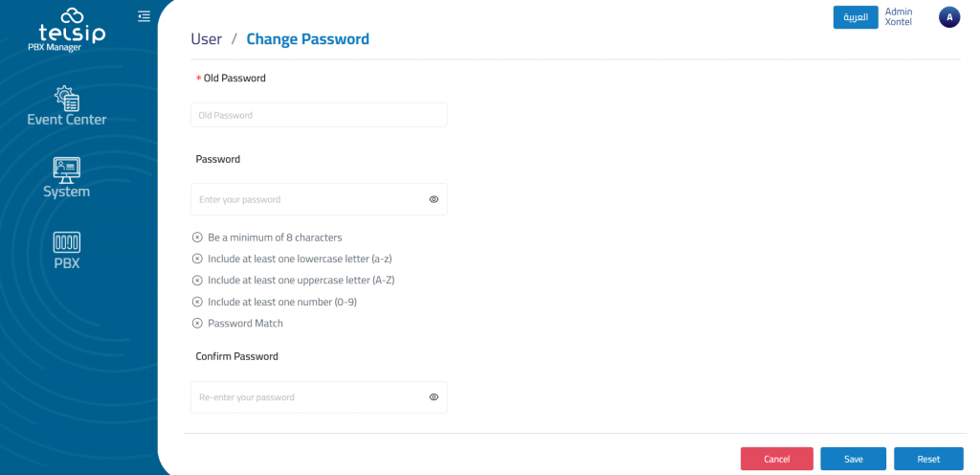Screen dimensions: 980x475
Task: Open the Admin Xontel user menu
Action: click(x=900, y=17)
